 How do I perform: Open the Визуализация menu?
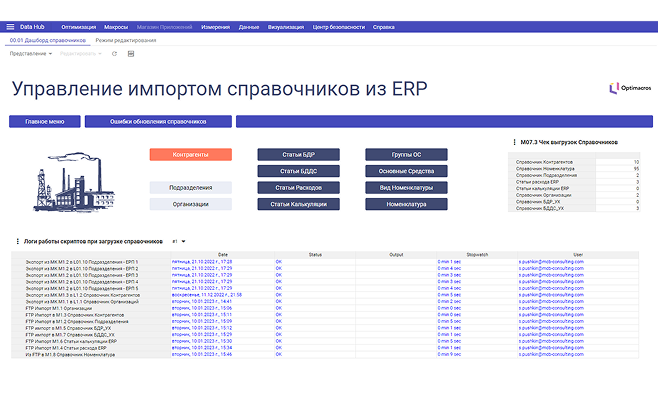coord(286,27)
